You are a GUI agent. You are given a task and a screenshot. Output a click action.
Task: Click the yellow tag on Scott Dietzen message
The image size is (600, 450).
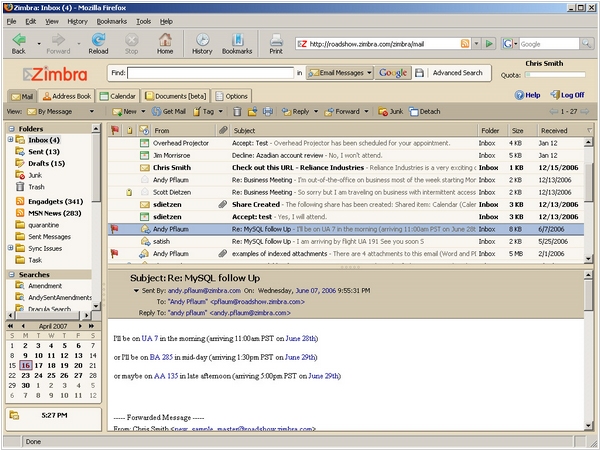click(129, 192)
